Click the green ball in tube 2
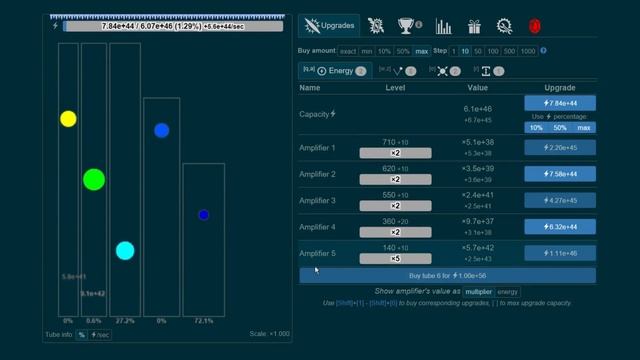This screenshot has width=640, height=360. [x=94, y=180]
